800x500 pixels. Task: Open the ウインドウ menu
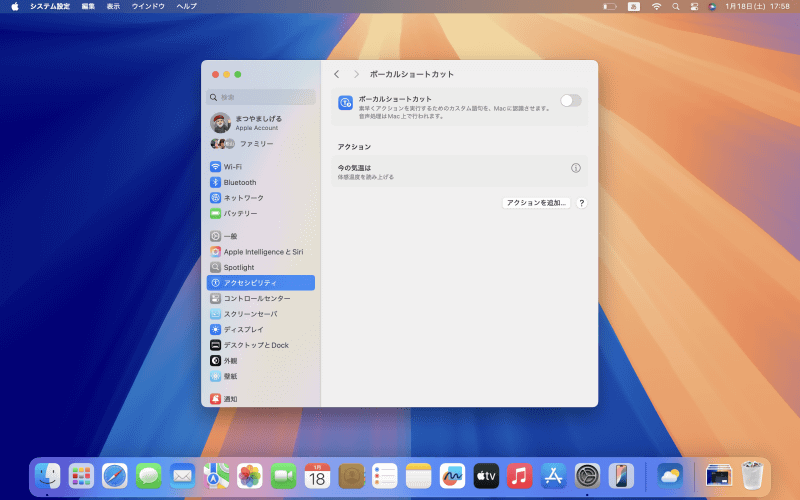coord(148,6)
